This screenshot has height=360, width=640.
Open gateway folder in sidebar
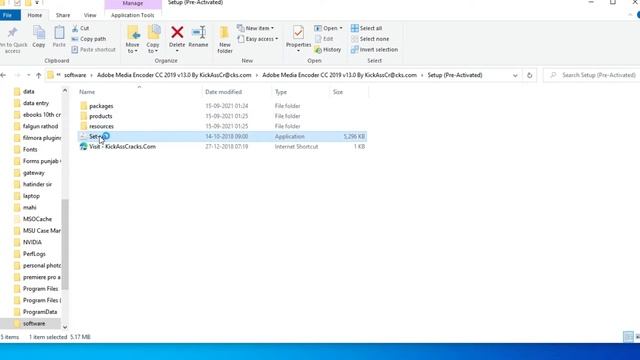(x=33, y=173)
